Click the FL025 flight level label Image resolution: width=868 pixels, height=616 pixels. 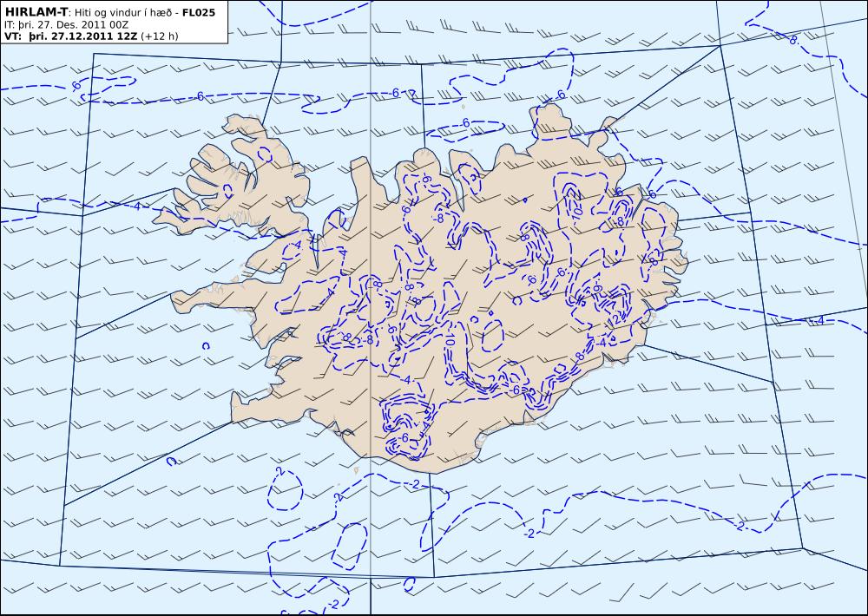[x=198, y=12]
